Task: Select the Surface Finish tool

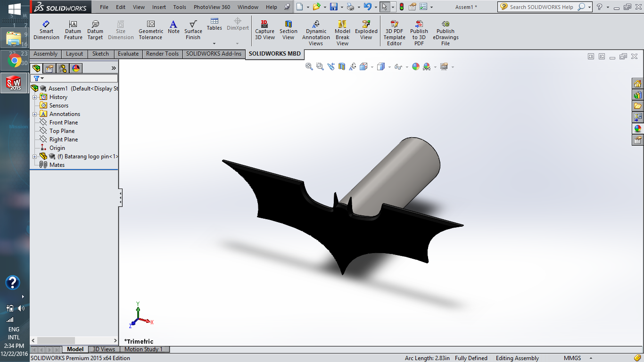Action: tap(193, 30)
